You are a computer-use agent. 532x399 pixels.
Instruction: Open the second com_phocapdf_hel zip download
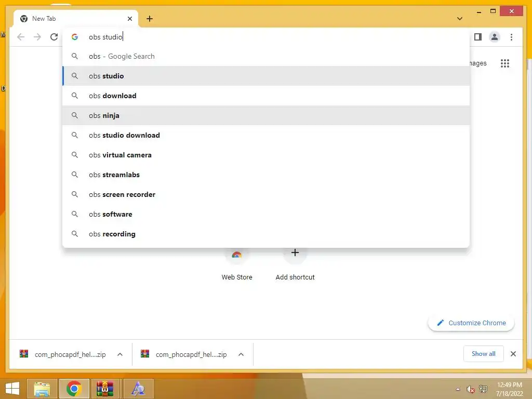click(184, 354)
